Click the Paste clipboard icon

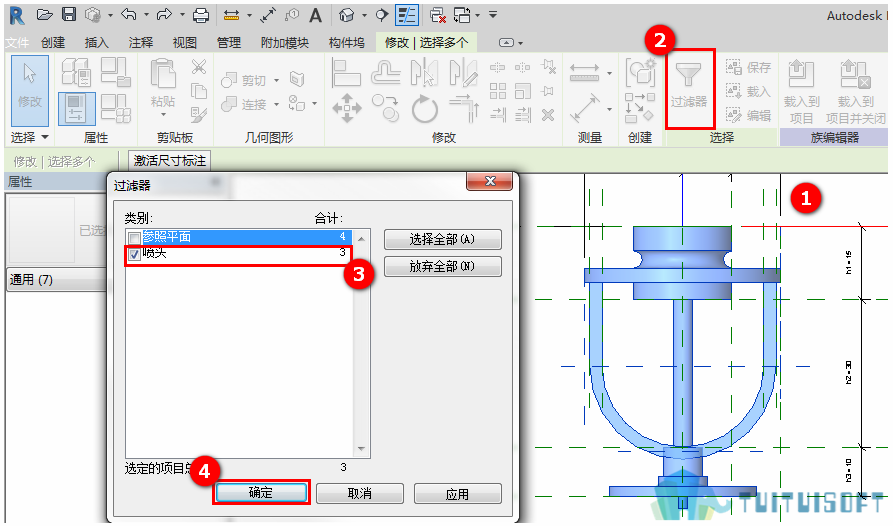point(162,75)
